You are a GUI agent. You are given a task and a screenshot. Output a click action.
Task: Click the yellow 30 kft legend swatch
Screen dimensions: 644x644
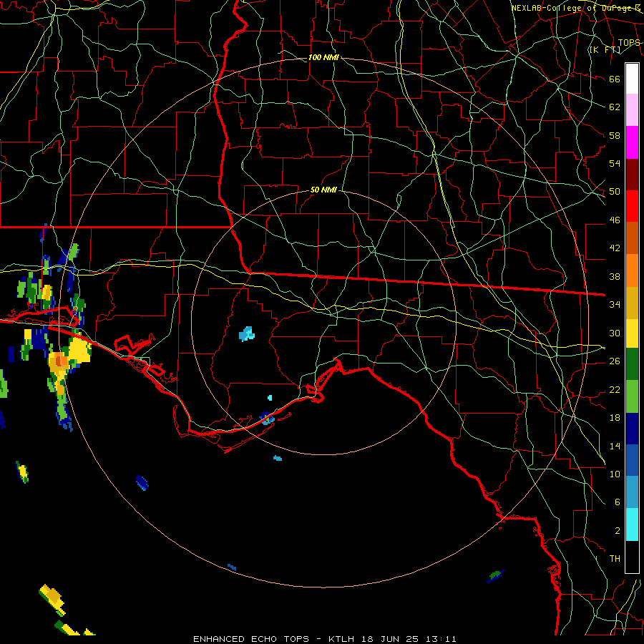[632, 333]
